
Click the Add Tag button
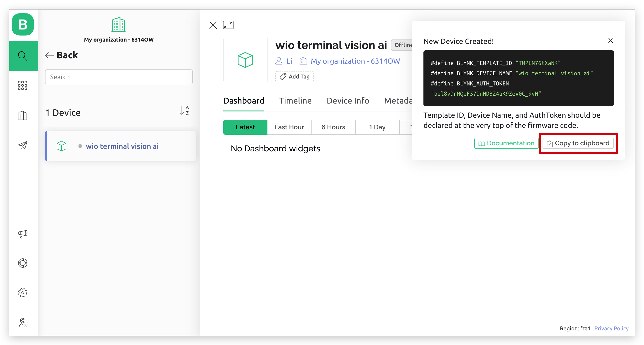[x=295, y=77]
